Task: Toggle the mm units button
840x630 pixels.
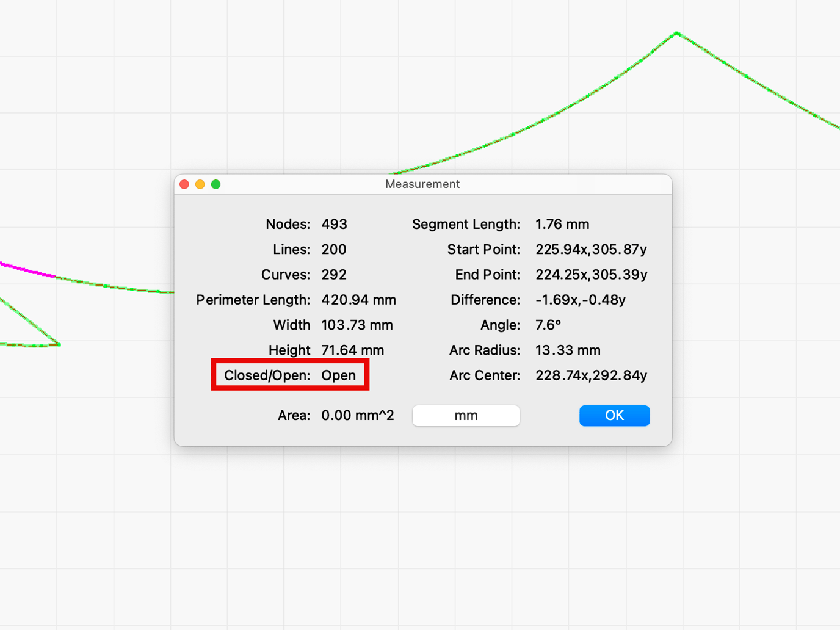Action: click(x=466, y=416)
